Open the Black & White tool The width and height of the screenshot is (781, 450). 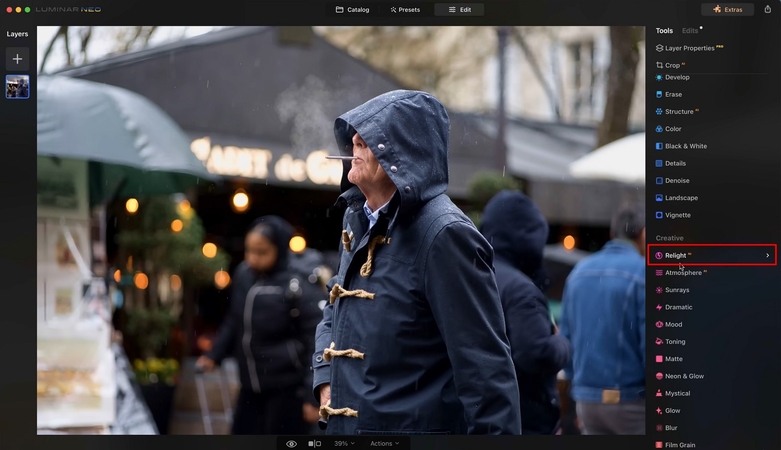pos(681,146)
